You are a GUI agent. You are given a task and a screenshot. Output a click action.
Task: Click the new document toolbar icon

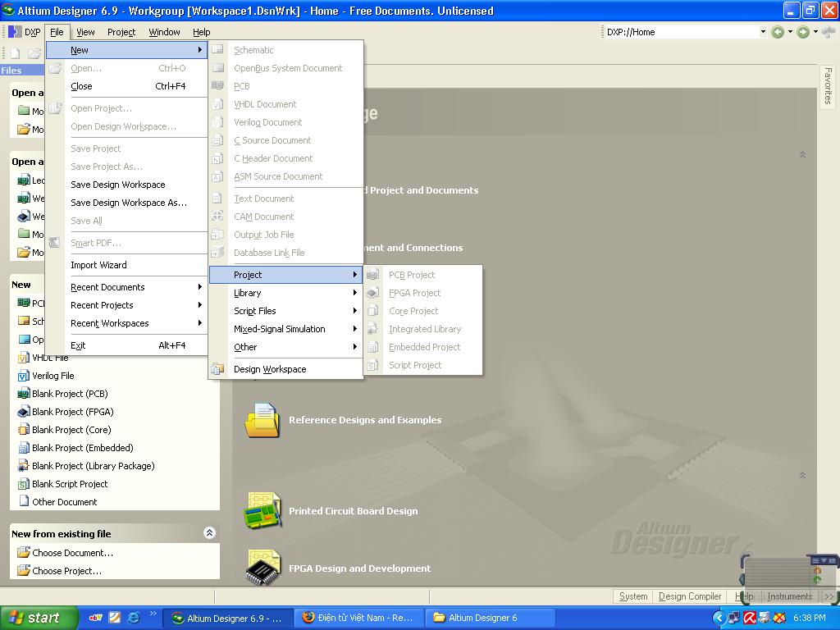tap(15, 53)
